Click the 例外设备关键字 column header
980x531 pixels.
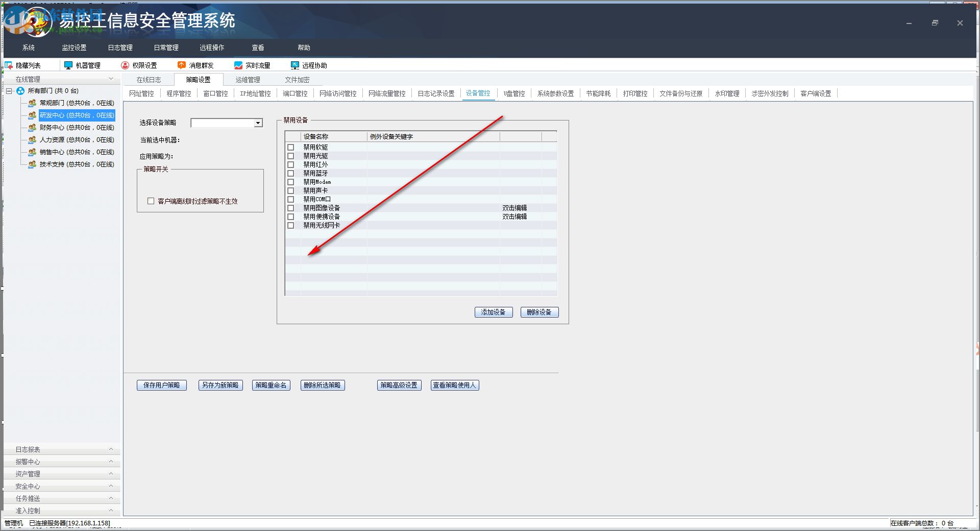point(433,136)
